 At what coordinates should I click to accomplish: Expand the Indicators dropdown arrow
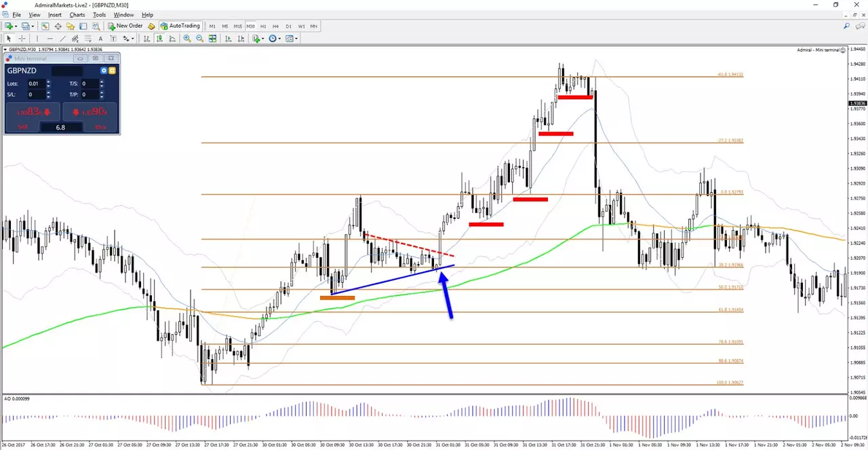(x=262, y=39)
